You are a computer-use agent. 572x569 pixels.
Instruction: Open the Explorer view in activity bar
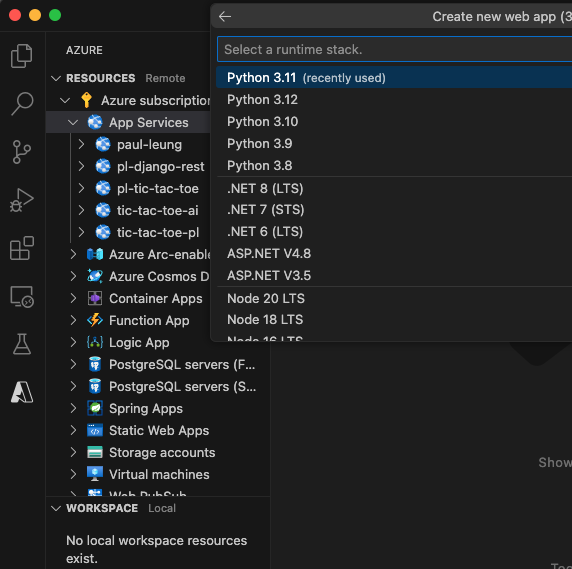[x=22, y=56]
